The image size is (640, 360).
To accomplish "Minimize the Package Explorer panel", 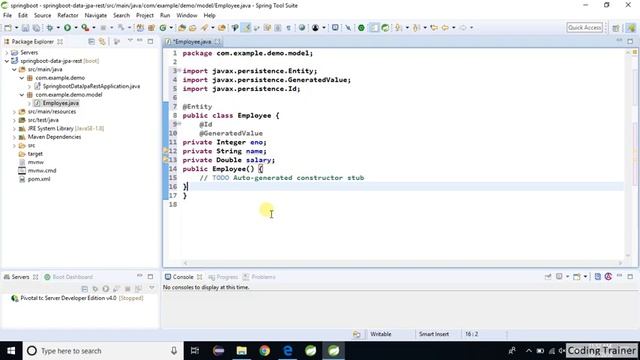I will 140,41.
